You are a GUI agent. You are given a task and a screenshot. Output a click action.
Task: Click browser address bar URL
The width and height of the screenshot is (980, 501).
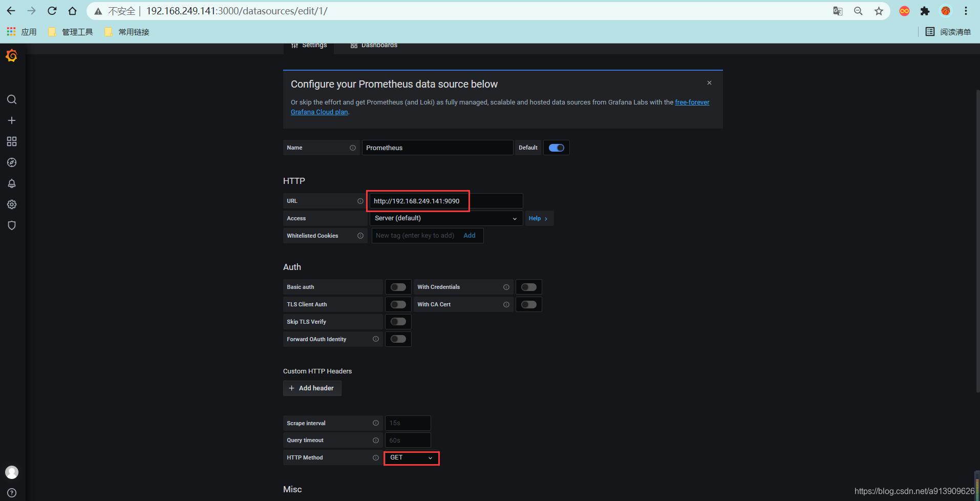point(237,11)
